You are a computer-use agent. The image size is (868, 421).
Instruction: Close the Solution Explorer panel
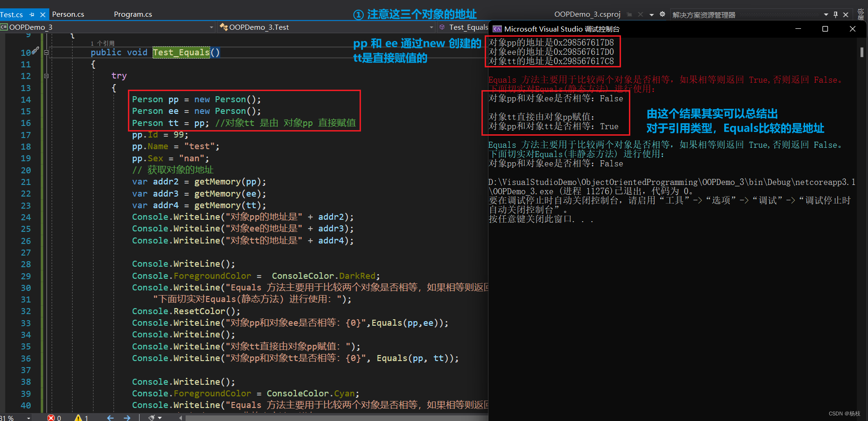tap(846, 15)
